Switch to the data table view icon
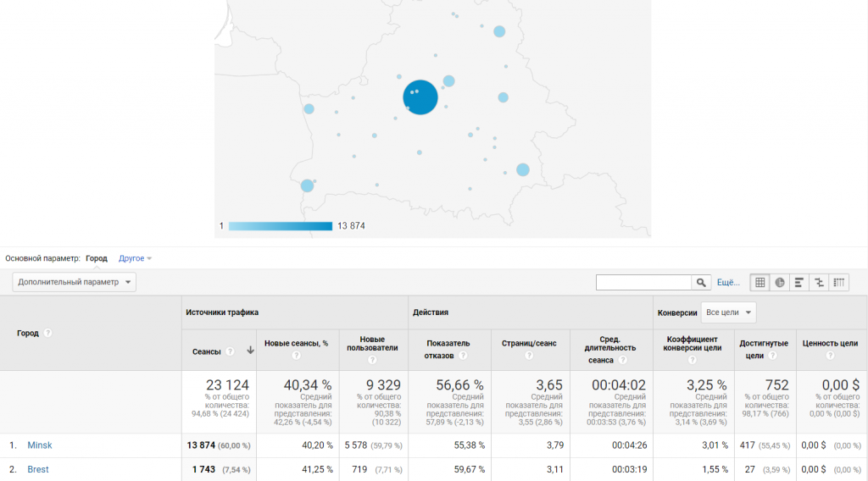The height and width of the screenshot is (481, 868). pyautogui.click(x=760, y=282)
